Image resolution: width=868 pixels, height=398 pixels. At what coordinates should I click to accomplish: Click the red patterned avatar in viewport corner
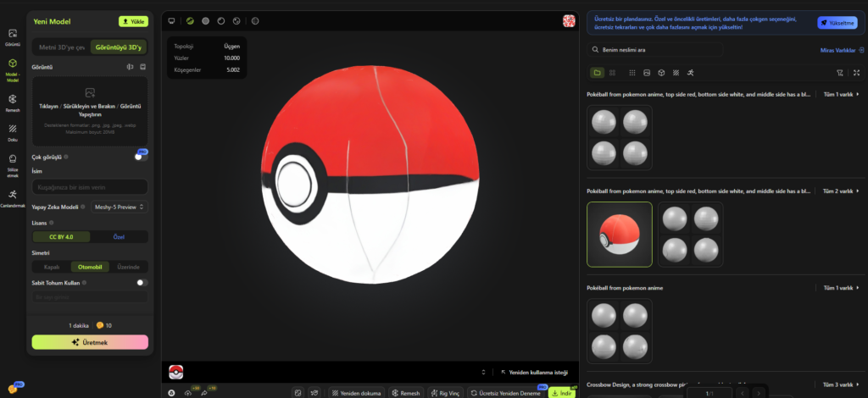pyautogui.click(x=569, y=21)
